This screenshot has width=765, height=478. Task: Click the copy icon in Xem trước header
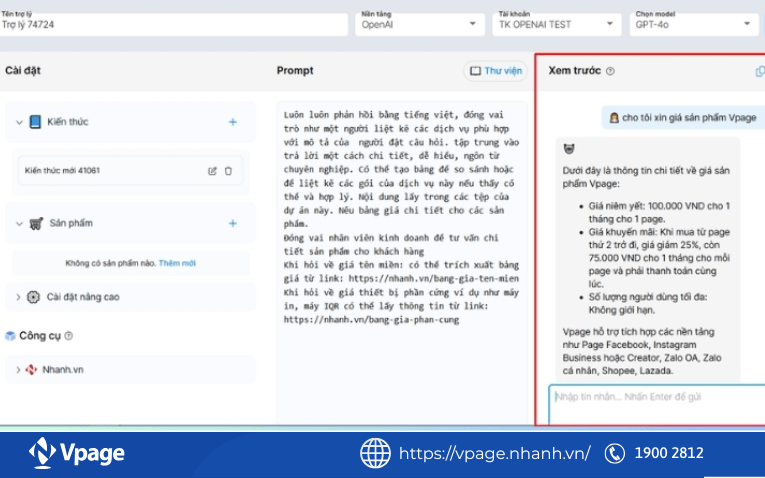(x=760, y=71)
